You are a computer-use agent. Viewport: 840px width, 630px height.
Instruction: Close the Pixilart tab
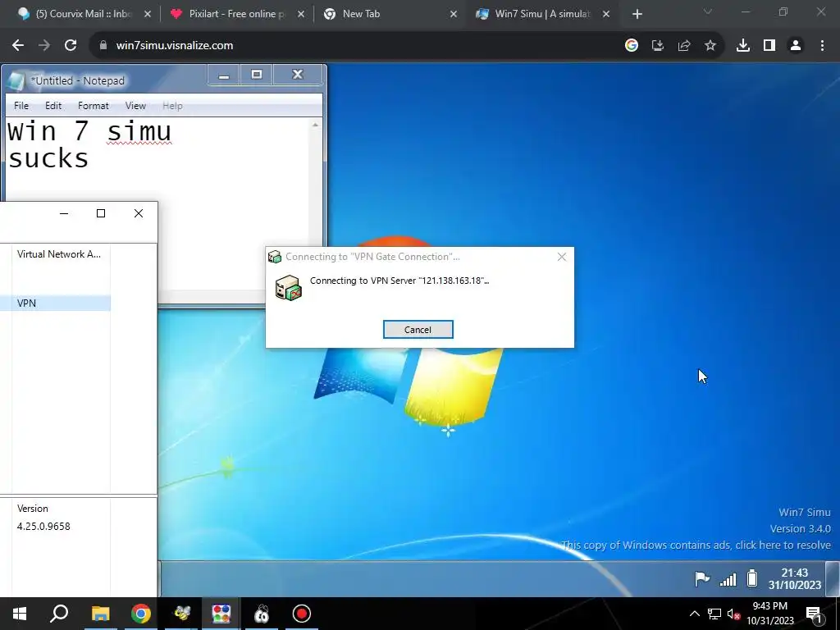click(301, 15)
